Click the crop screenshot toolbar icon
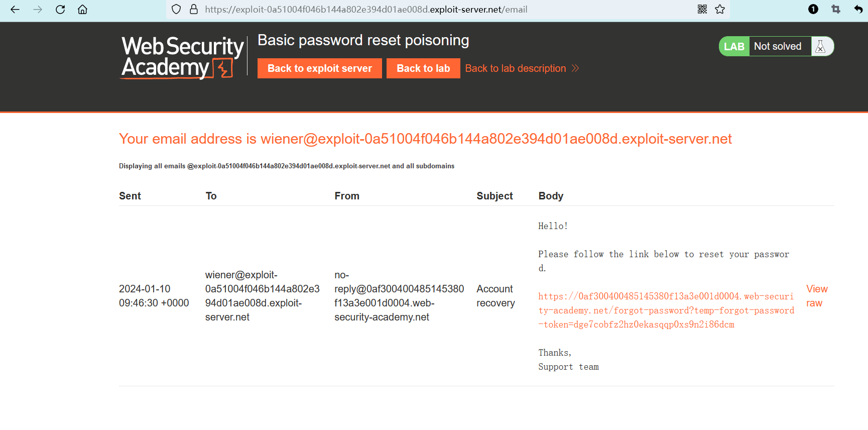This screenshot has height=430, width=868. pos(836,9)
